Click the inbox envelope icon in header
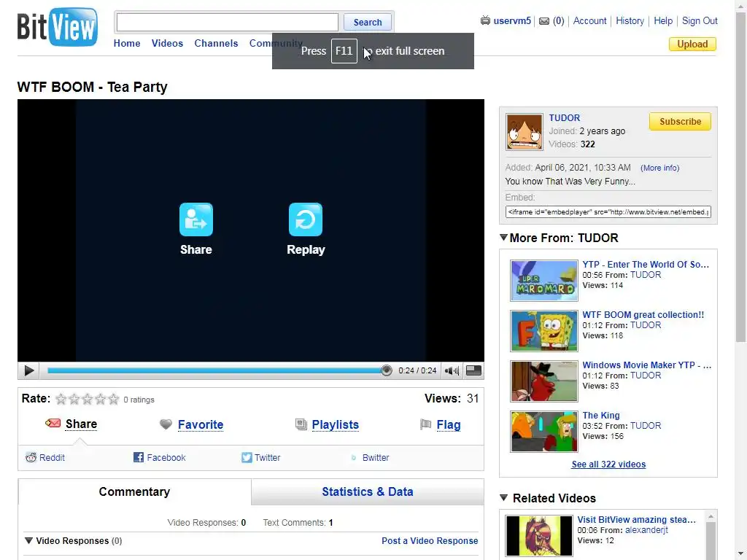The height and width of the screenshot is (560, 747). [544, 21]
